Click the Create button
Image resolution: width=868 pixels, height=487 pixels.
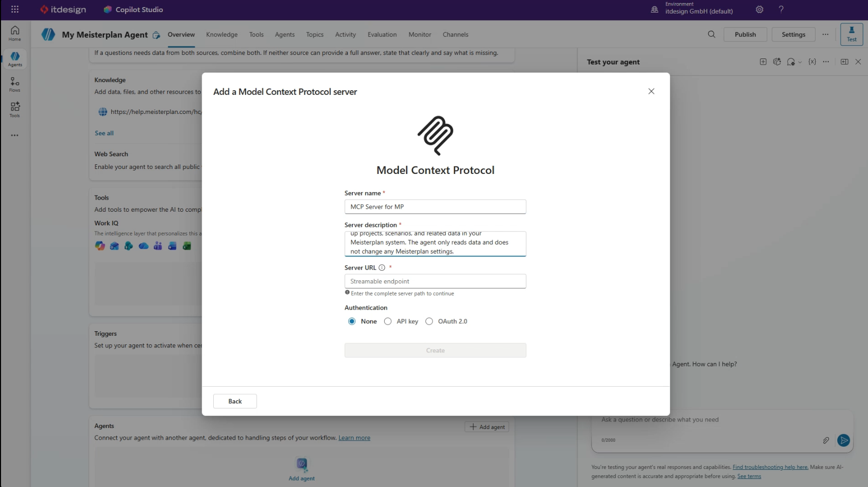click(x=436, y=350)
